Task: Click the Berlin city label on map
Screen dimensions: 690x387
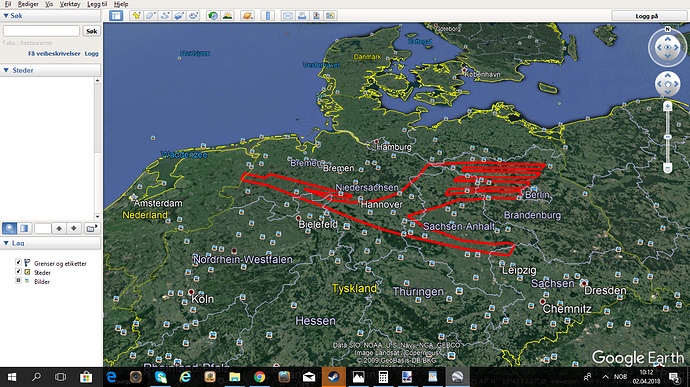Action: (x=537, y=195)
